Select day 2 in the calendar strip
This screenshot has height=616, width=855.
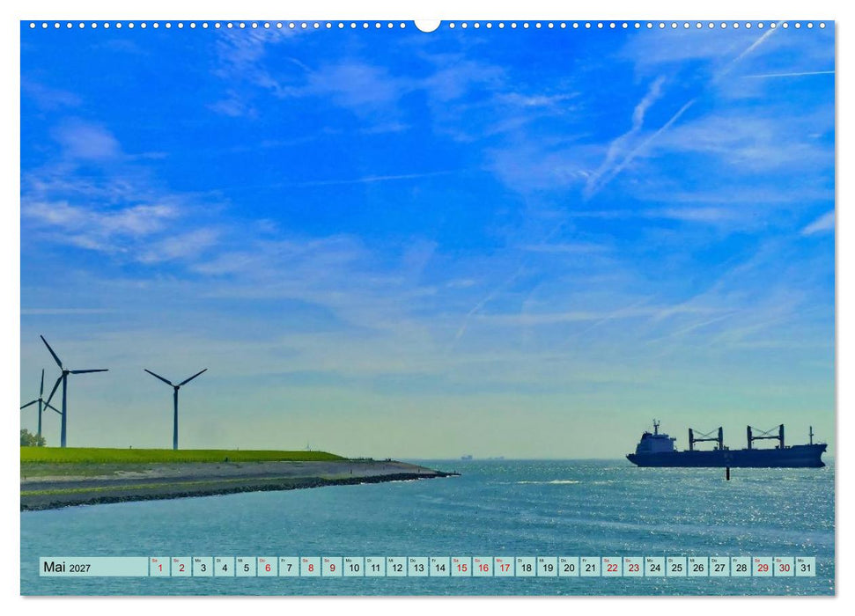181,567
